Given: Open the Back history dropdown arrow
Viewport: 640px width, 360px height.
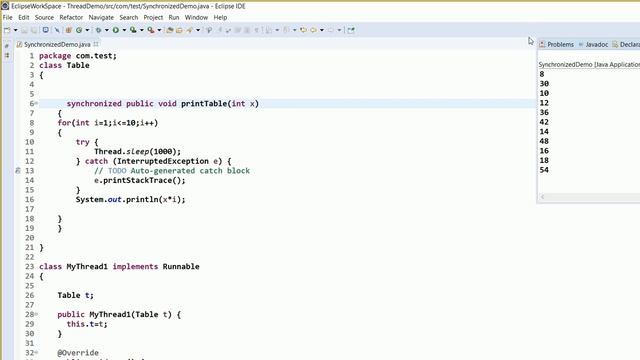Looking at the screenshot, I should point(322,30).
